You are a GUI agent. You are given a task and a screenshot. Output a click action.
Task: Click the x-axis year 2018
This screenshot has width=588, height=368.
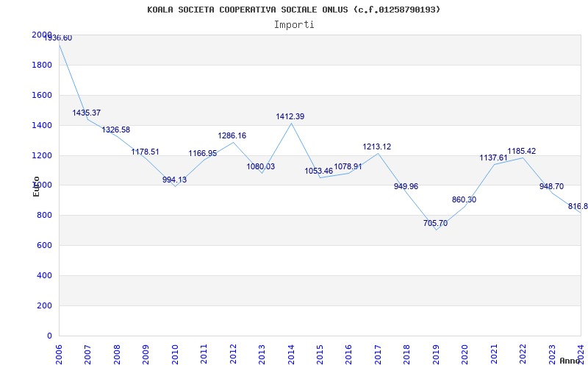pos(407,355)
